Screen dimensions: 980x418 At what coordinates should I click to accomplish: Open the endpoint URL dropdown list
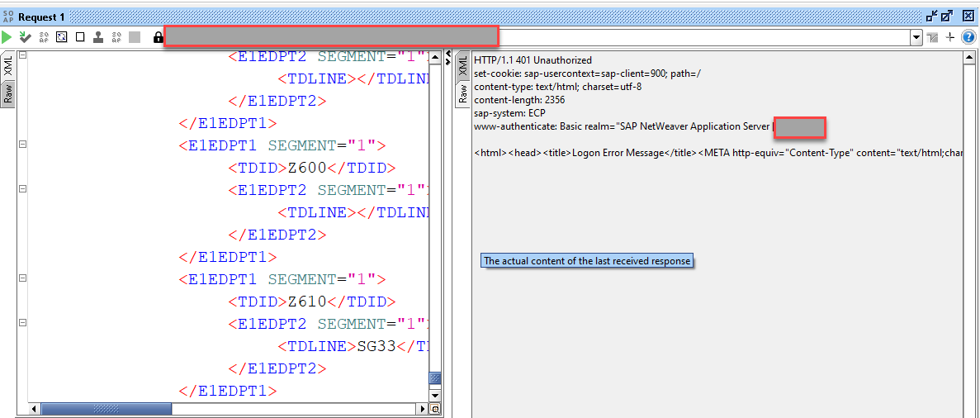tap(916, 37)
